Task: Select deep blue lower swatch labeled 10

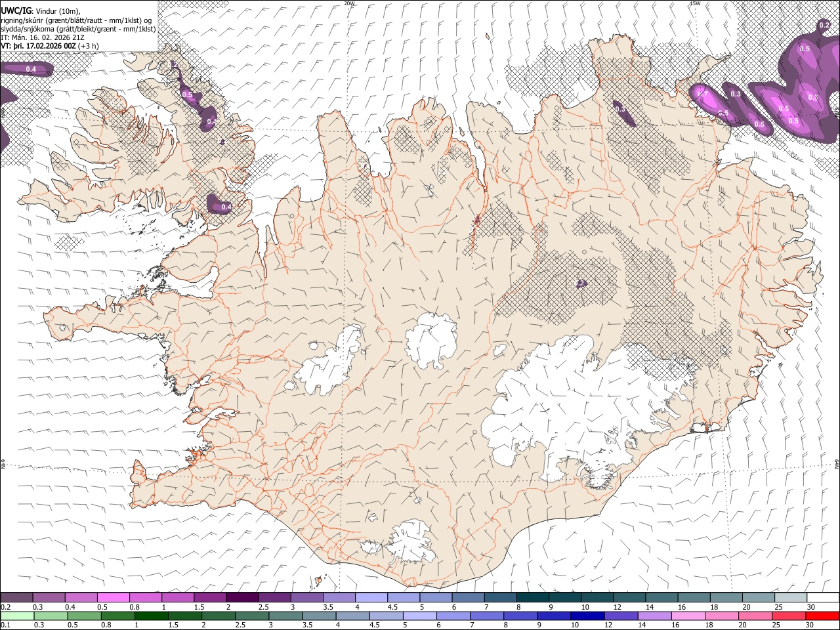Action: 587,616
